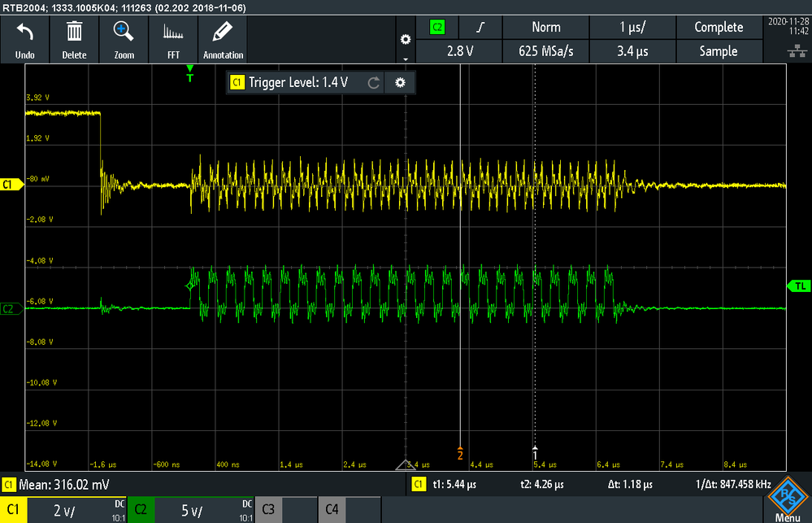
Task: Edit the 2.8 V trigger level value
Action: click(x=459, y=51)
